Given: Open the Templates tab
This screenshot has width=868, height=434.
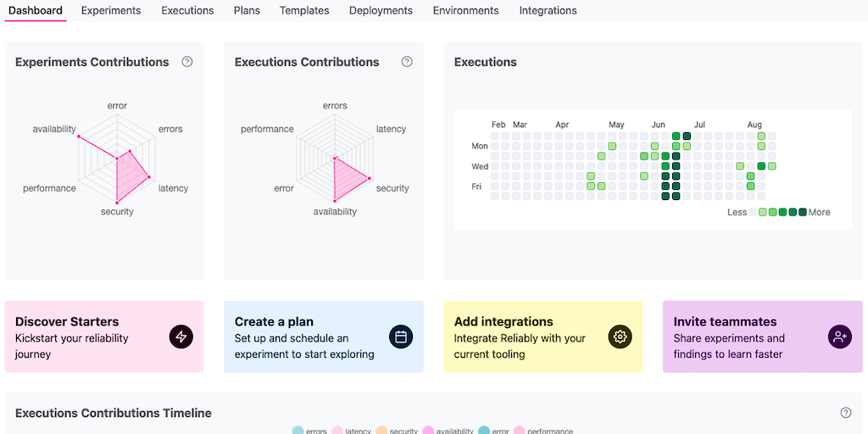Looking at the screenshot, I should 304,11.
